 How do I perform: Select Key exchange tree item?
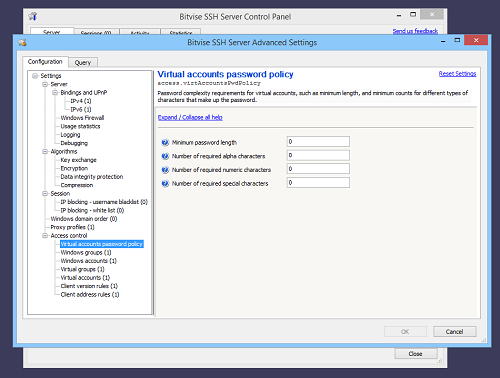[78, 160]
